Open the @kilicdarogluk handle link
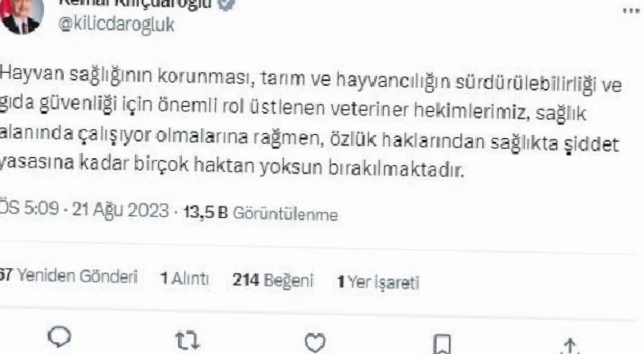Viewport: 644px width, 354px height. point(116,25)
